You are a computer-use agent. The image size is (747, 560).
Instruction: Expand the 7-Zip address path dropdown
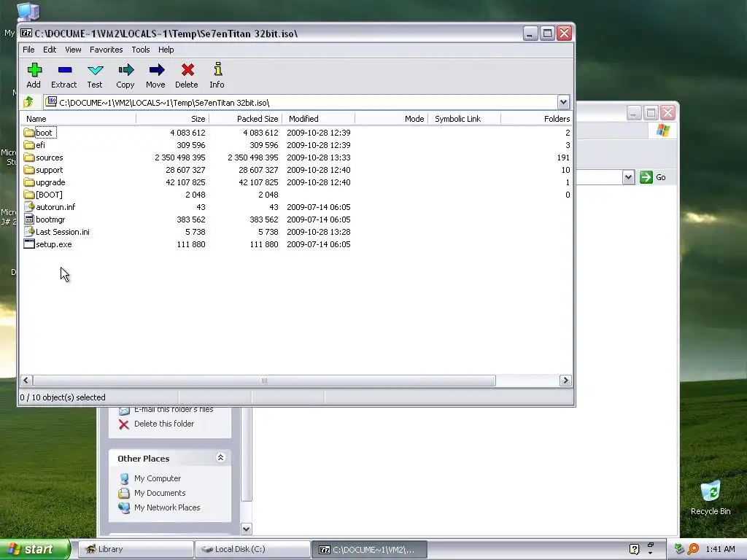tap(563, 102)
